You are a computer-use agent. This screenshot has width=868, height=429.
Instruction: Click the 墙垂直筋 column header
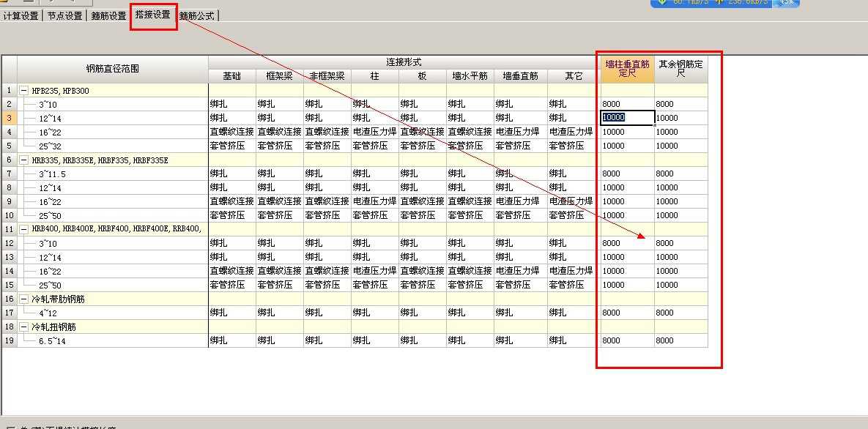coord(520,76)
